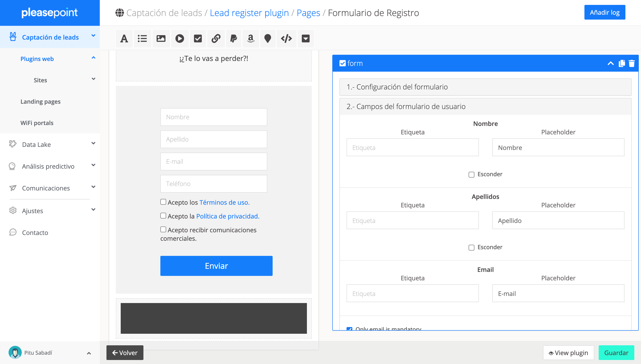Add an image element from toolbar
The width and height of the screenshot is (641, 364).
161,38
